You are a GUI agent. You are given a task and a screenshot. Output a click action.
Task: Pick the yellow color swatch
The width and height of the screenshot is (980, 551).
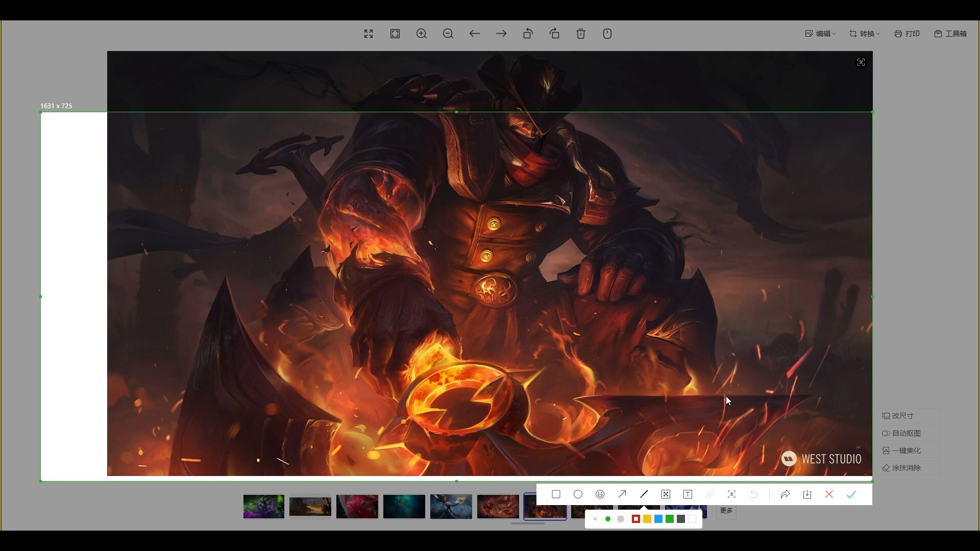pos(647,519)
